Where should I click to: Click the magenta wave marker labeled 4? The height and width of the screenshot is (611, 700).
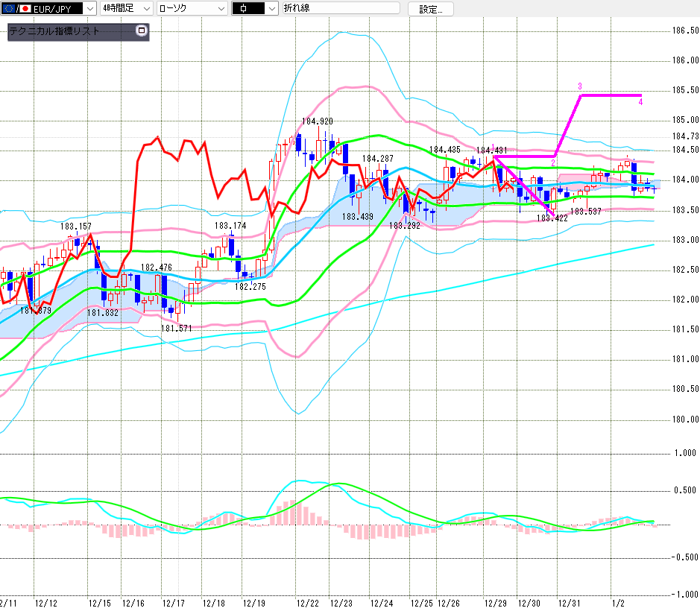(641, 103)
